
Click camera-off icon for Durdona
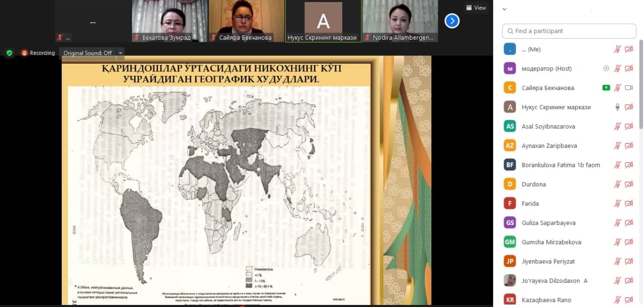point(629,184)
